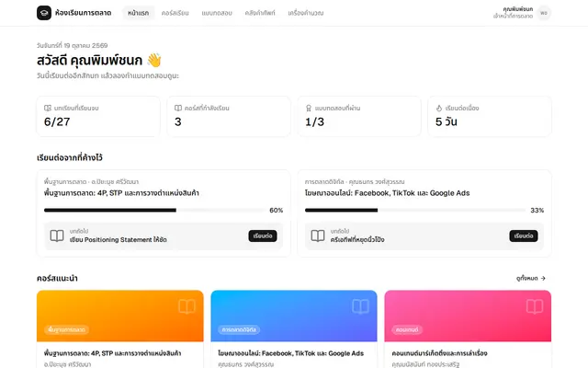
Task: Click the 1/3 passed quizzes value
Action: click(x=314, y=121)
